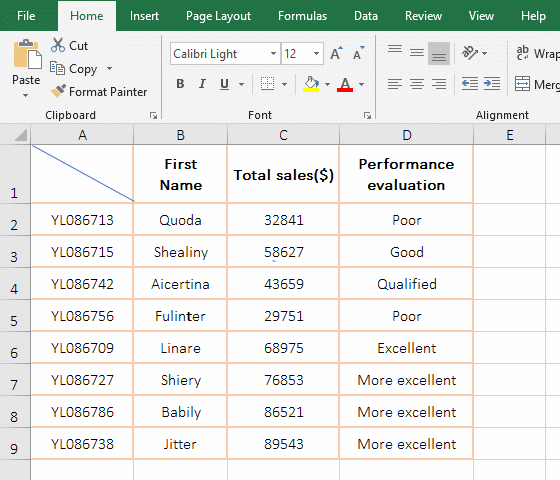Click the diagonal-line cell A1

click(82, 174)
